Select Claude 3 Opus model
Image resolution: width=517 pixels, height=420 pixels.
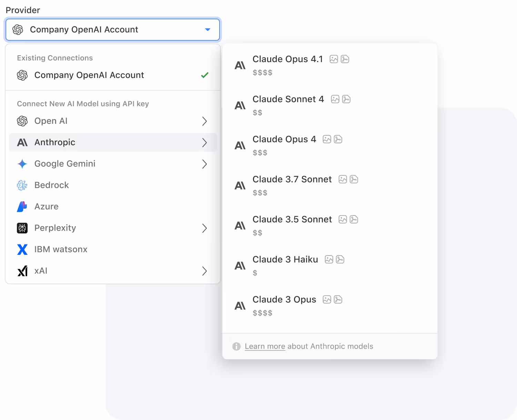click(330, 306)
